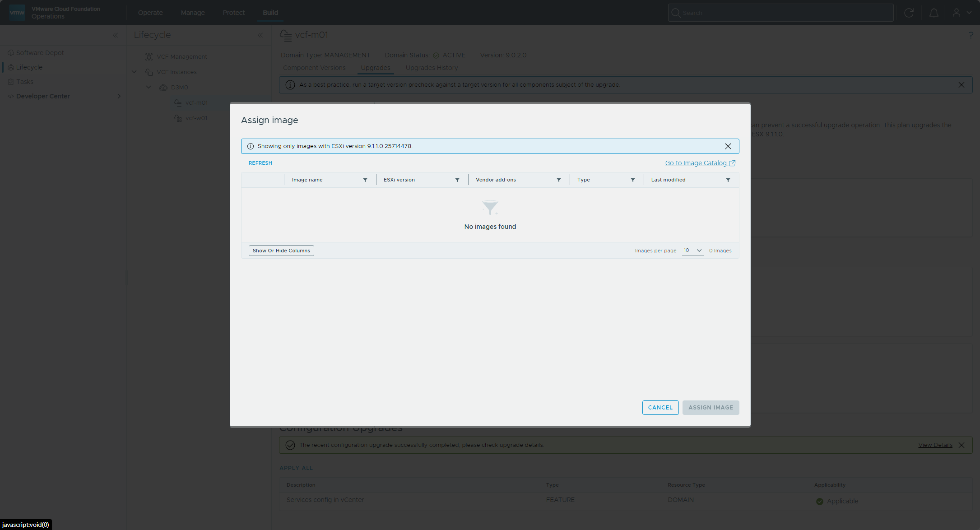Filter the Last modified column
The image size is (980, 530).
728,180
